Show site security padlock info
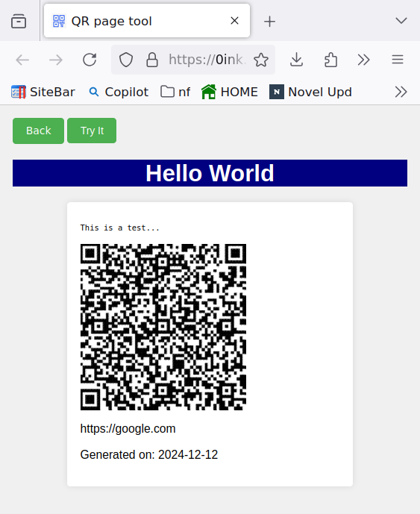This screenshot has height=514, width=420. 151,60
